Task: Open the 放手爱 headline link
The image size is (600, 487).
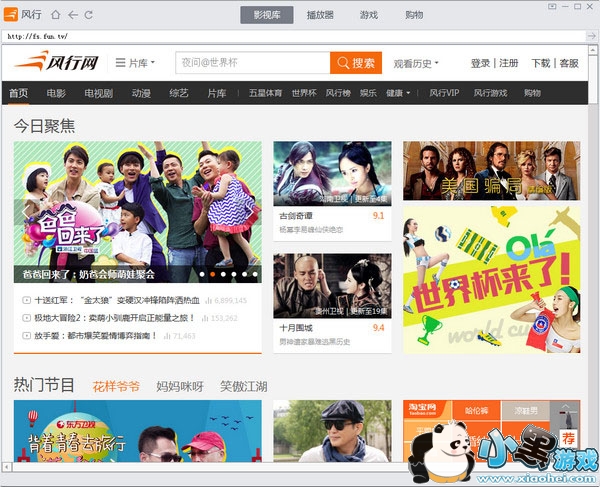Action: (96, 336)
